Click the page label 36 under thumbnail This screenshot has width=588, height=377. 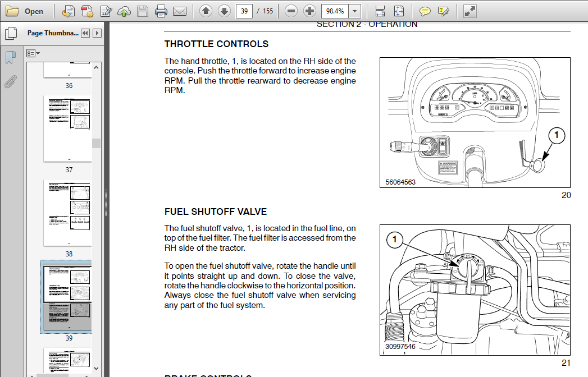pyautogui.click(x=69, y=86)
